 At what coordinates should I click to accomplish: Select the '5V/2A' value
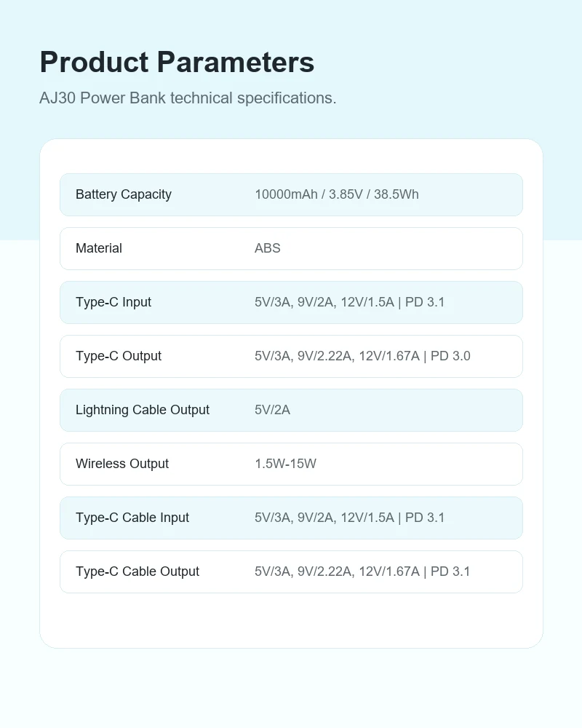coord(272,409)
